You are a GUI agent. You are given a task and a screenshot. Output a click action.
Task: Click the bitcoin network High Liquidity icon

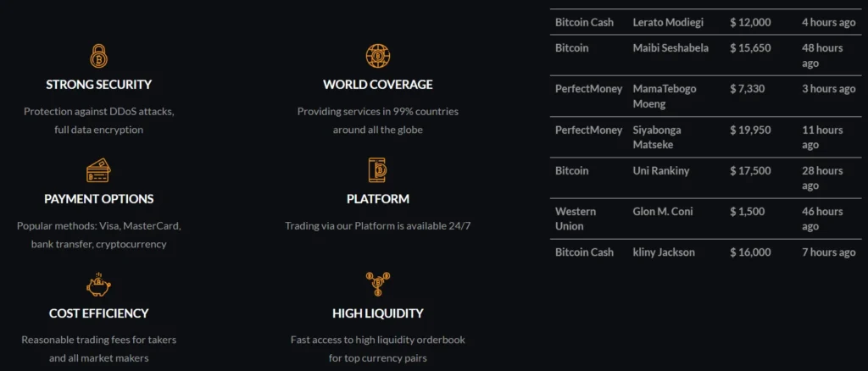(377, 285)
